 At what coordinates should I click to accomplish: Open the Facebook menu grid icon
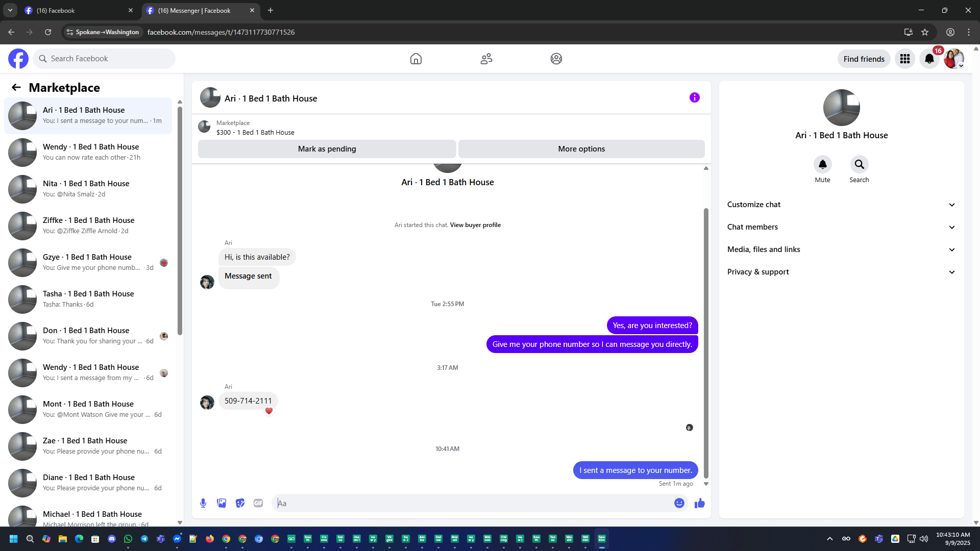tap(904, 59)
